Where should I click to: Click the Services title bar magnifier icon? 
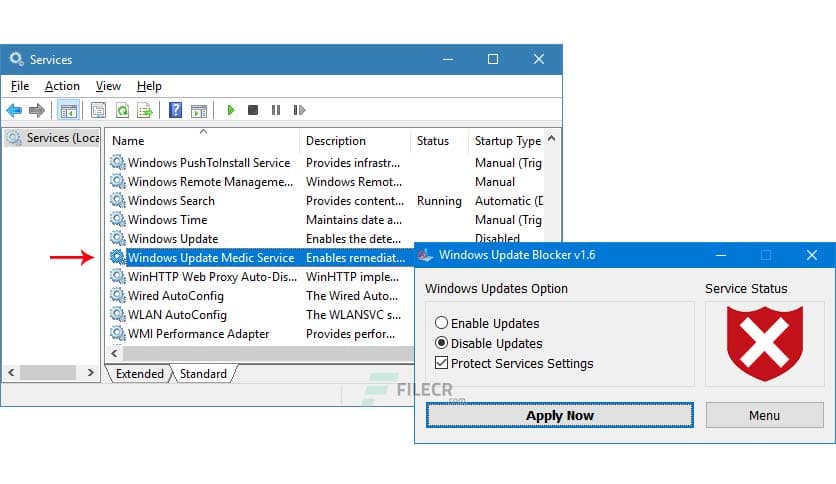coord(17,59)
